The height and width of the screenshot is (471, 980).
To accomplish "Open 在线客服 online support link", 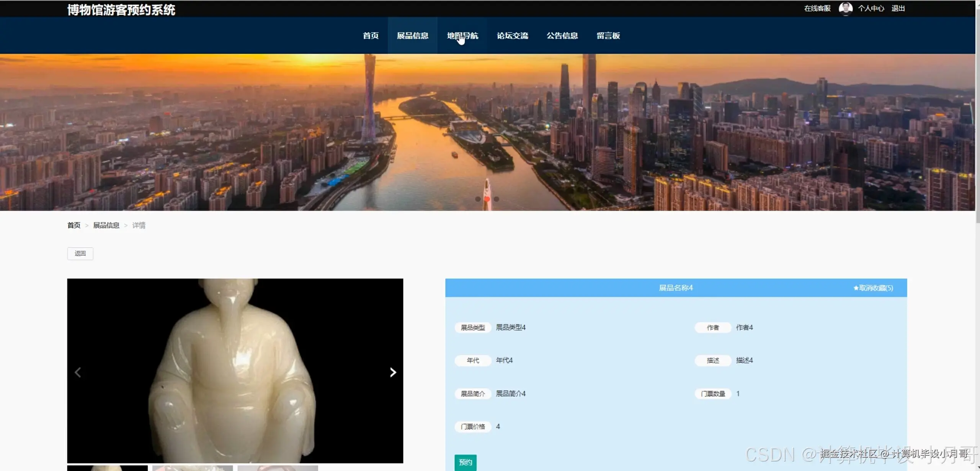I will [817, 8].
